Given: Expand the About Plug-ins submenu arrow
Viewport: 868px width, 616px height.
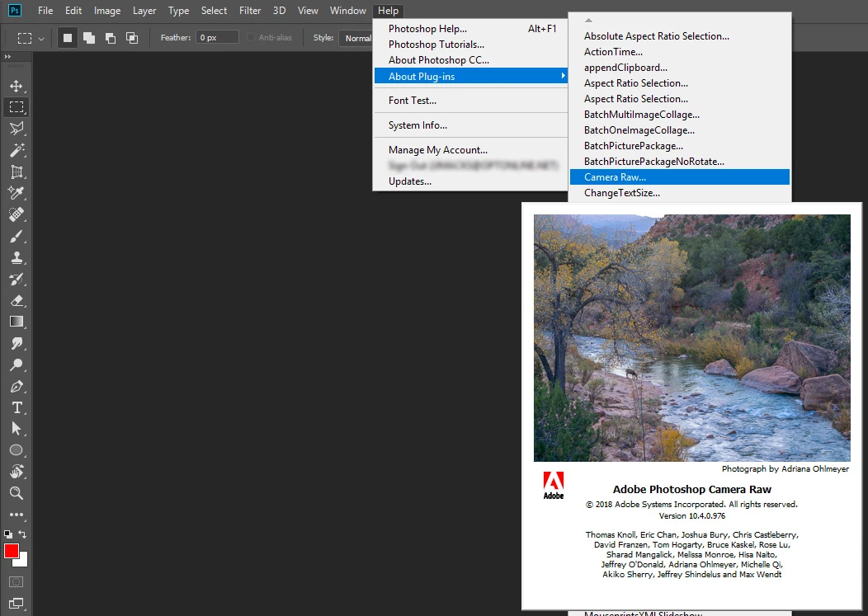Looking at the screenshot, I should 563,76.
